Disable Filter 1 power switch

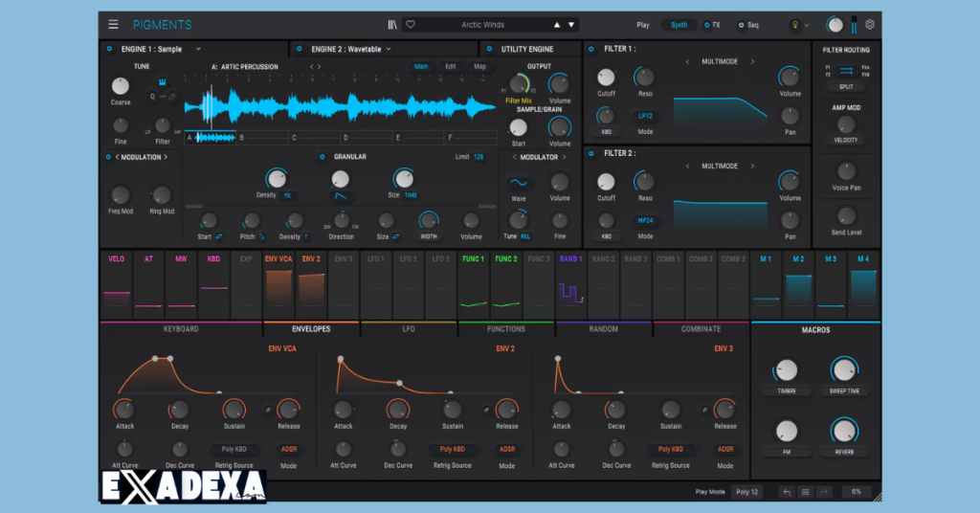pos(591,48)
